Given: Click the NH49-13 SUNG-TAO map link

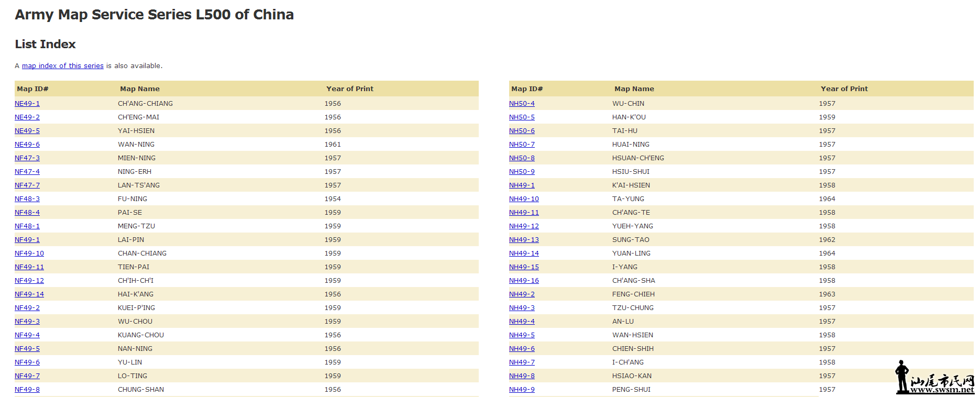Looking at the screenshot, I should (x=524, y=240).
